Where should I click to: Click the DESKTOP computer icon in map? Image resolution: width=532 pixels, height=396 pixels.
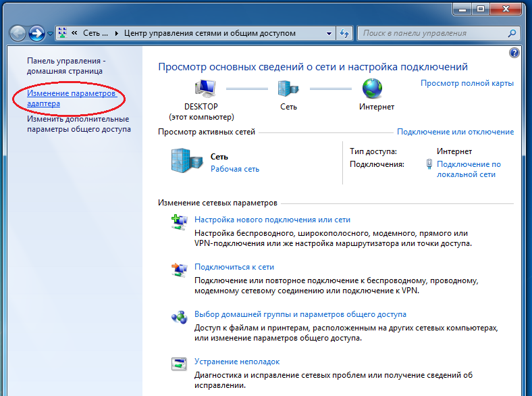205,89
